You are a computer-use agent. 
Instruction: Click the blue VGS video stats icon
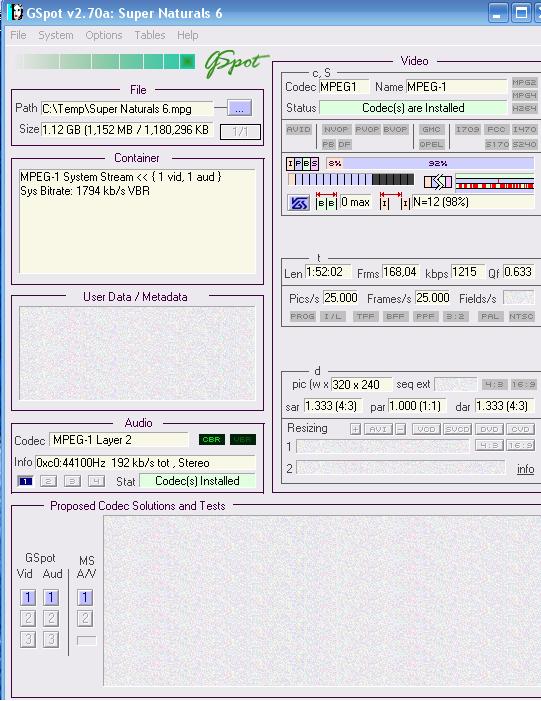click(298, 203)
